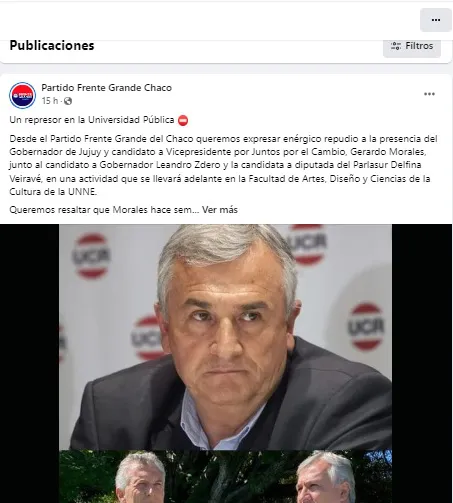Open the Filtros filter button
The height and width of the screenshot is (503, 453).
click(x=412, y=47)
